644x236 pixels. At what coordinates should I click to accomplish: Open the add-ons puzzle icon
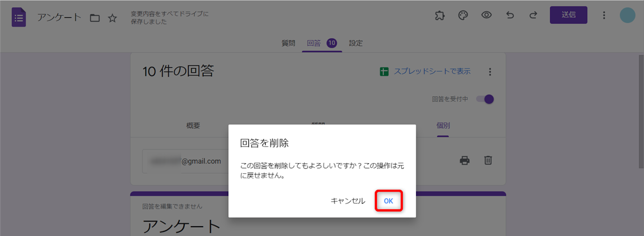pyautogui.click(x=440, y=15)
